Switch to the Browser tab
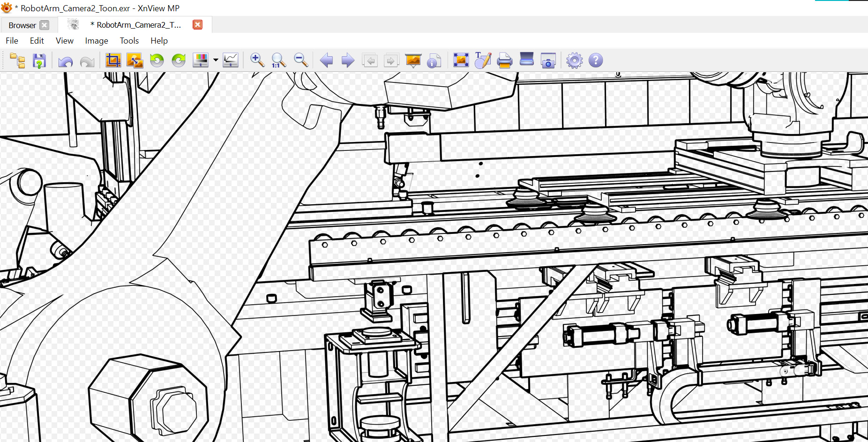This screenshot has width=868, height=442. click(x=22, y=25)
